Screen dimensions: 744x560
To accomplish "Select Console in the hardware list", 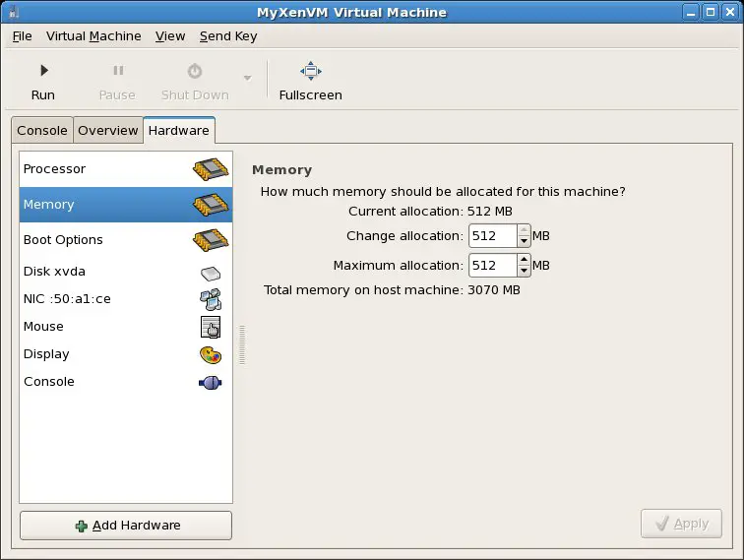I will tap(126, 382).
